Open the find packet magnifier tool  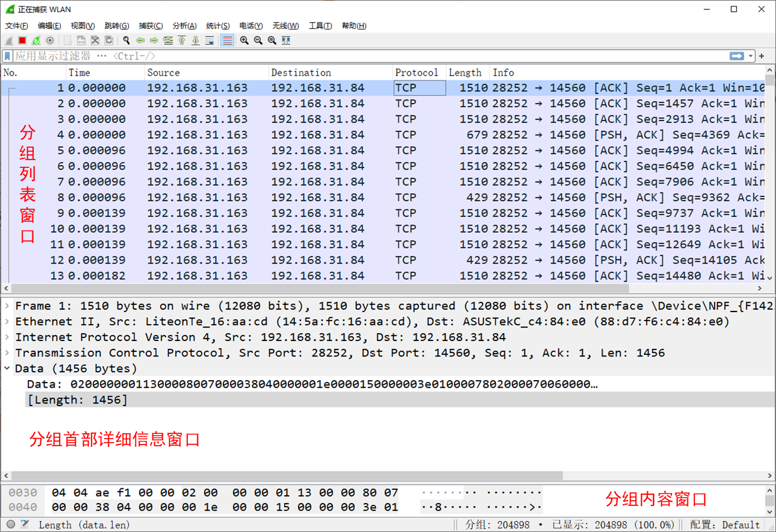[x=126, y=41]
